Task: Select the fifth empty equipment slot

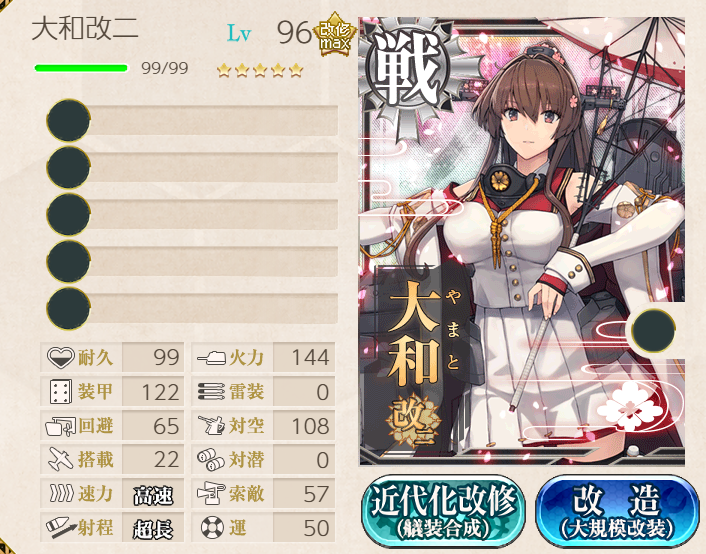Action: coord(192,309)
